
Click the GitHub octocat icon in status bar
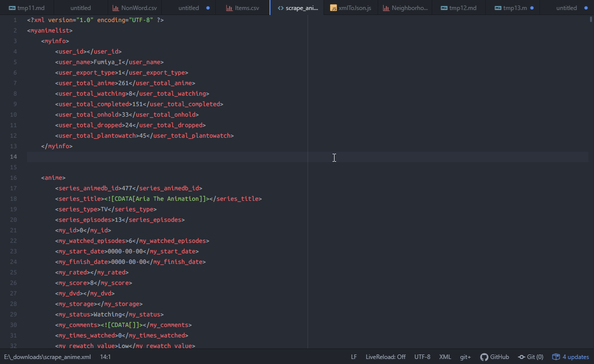[x=484, y=357]
